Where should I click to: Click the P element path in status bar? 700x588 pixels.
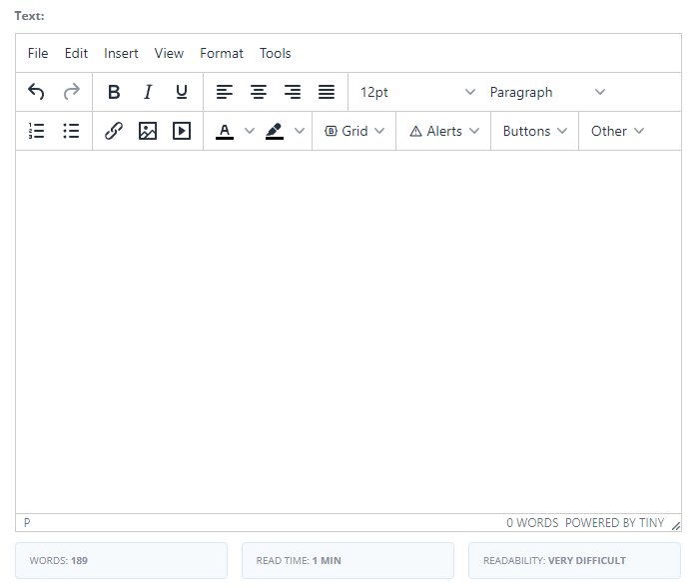tap(27, 522)
